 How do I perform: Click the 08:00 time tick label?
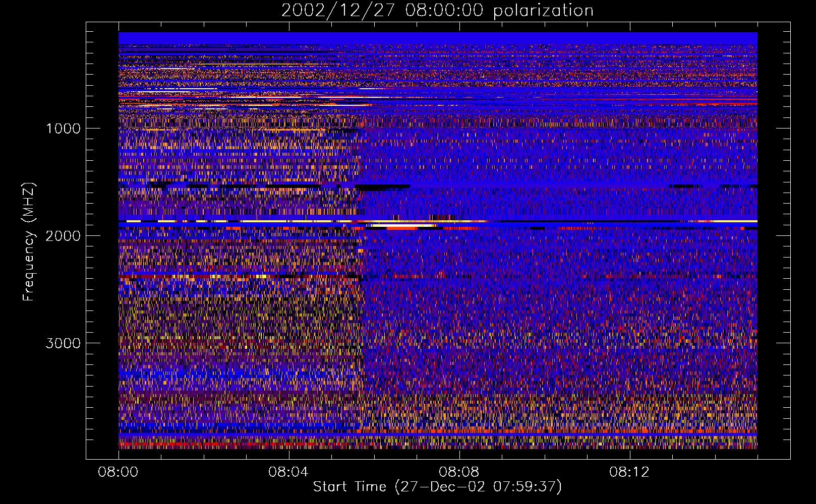click(x=118, y=472)
